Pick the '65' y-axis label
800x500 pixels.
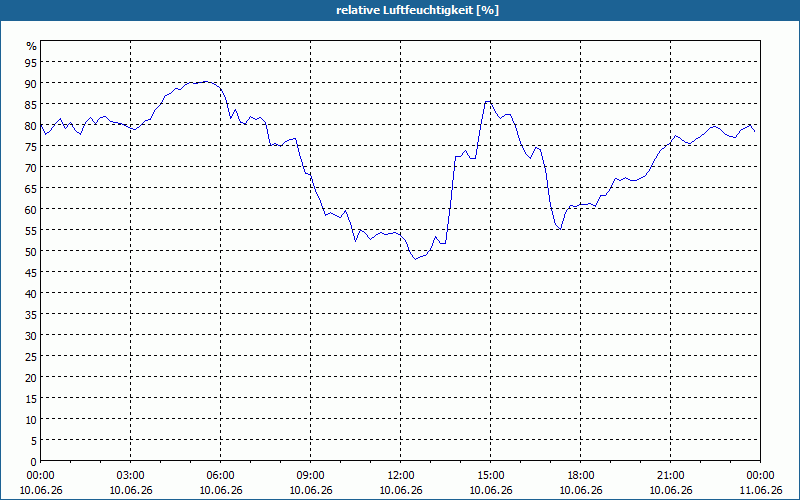[x=31, y=188]
